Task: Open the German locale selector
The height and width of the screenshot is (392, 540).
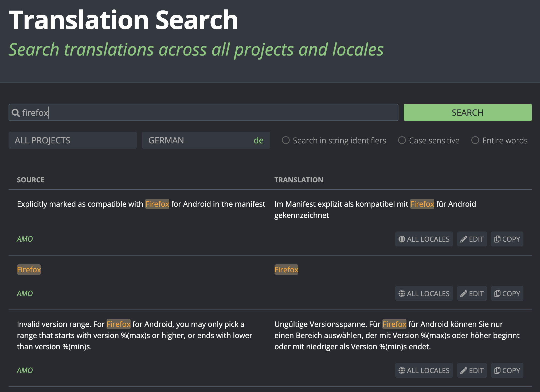Action: click(198, 140)
